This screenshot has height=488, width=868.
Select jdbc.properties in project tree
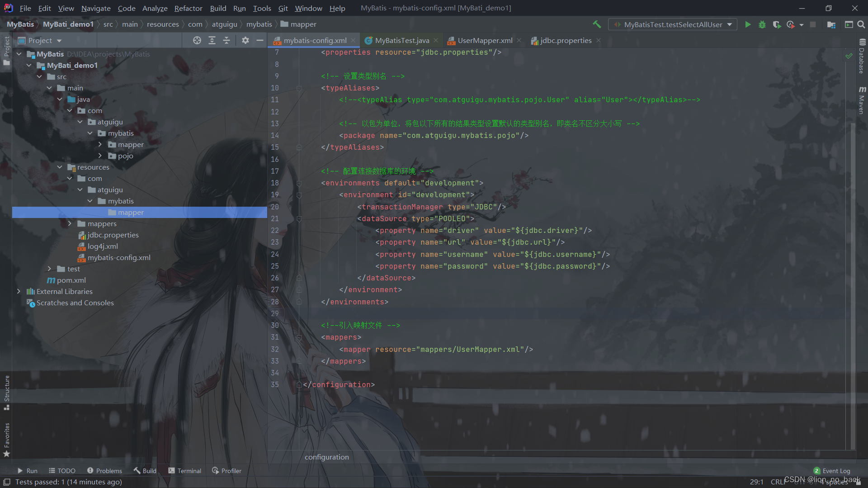tap(113, 235)
